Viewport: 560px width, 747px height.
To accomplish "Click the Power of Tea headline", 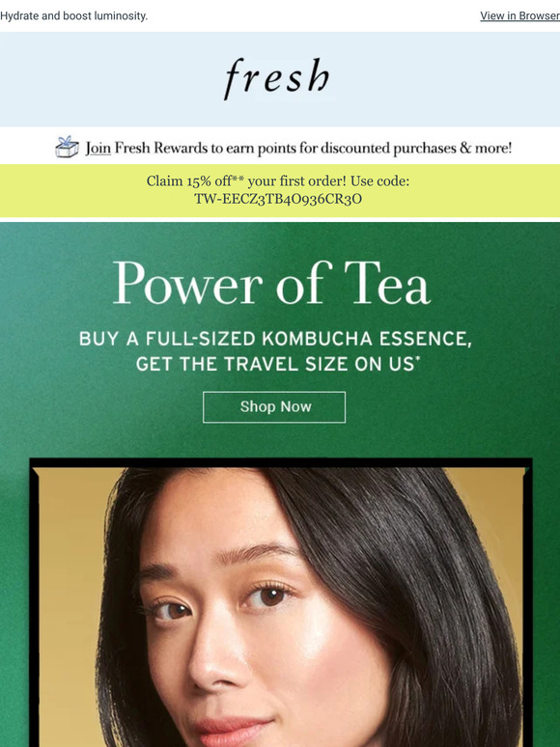I will pyautogui.click(x=271, y=284).
